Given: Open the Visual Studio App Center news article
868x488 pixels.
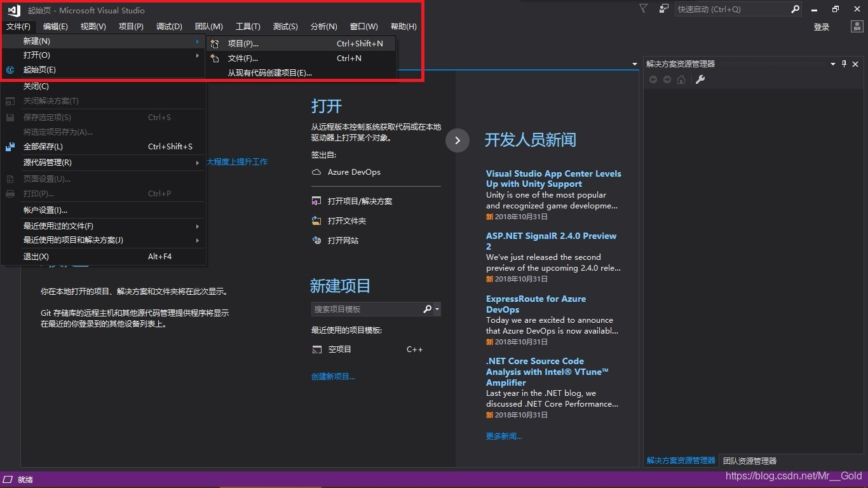Looking at the screenshot, I should (553, 179).
